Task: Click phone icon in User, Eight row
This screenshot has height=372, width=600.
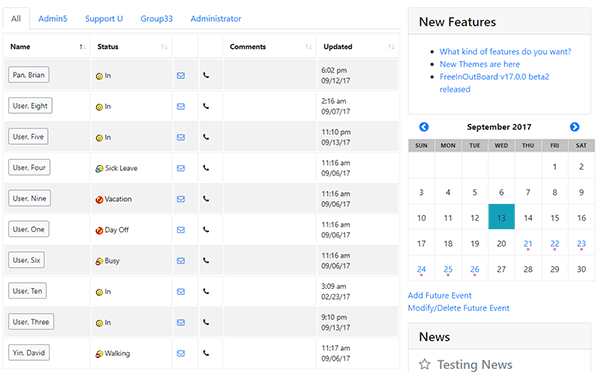Action: [206, 106]
